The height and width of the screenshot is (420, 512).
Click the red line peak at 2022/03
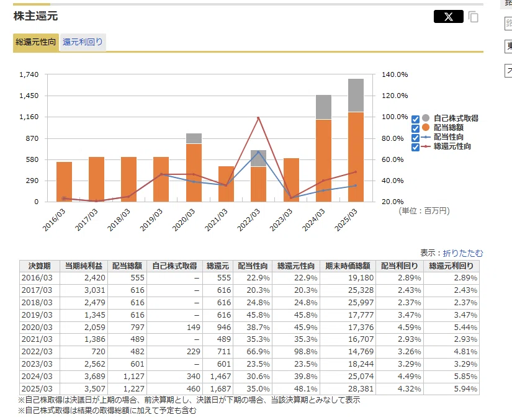[258, 118]
